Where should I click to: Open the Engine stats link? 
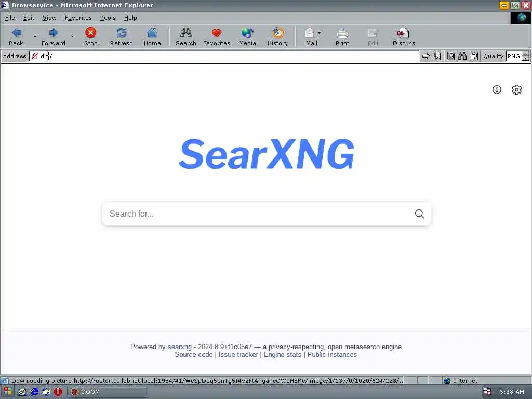coord(282,354)
